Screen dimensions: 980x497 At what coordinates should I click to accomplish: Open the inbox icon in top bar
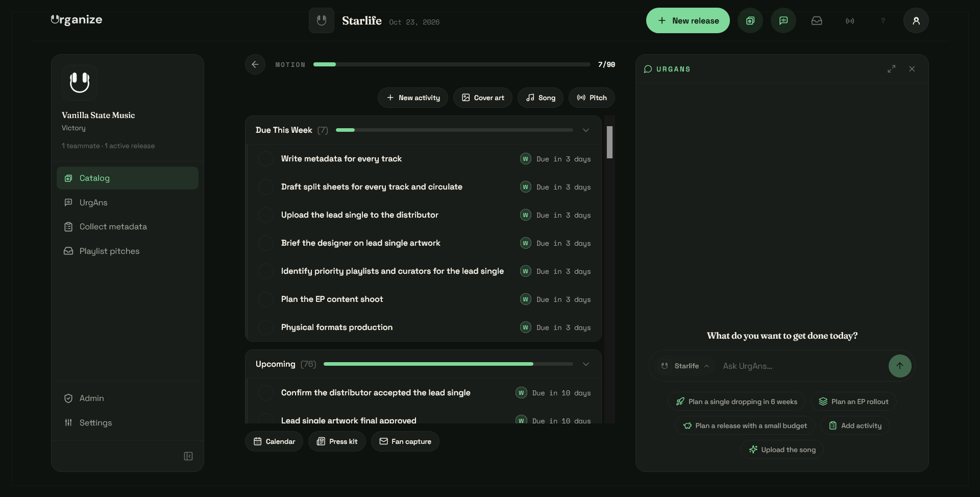[x=817, y=20]
